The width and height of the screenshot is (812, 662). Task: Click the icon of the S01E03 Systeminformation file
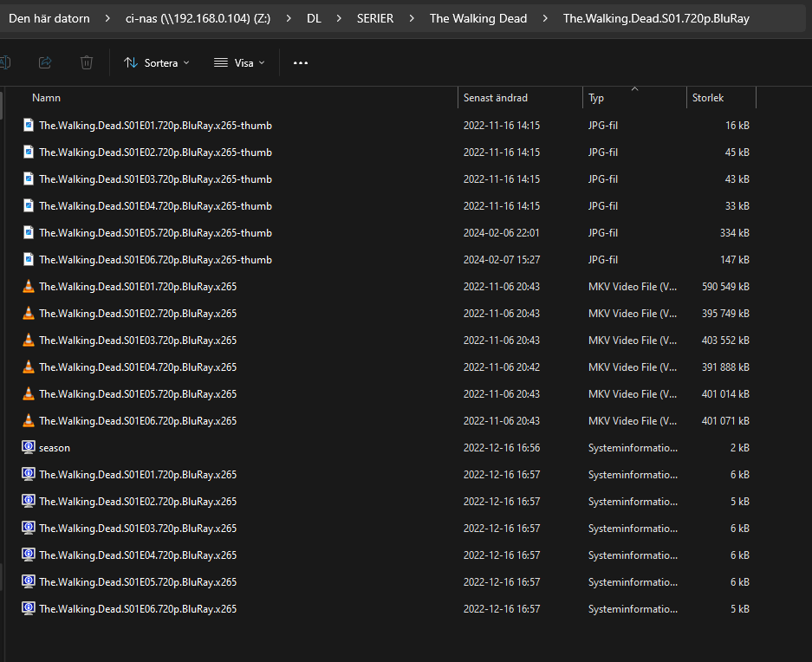(x=29, y=529)
